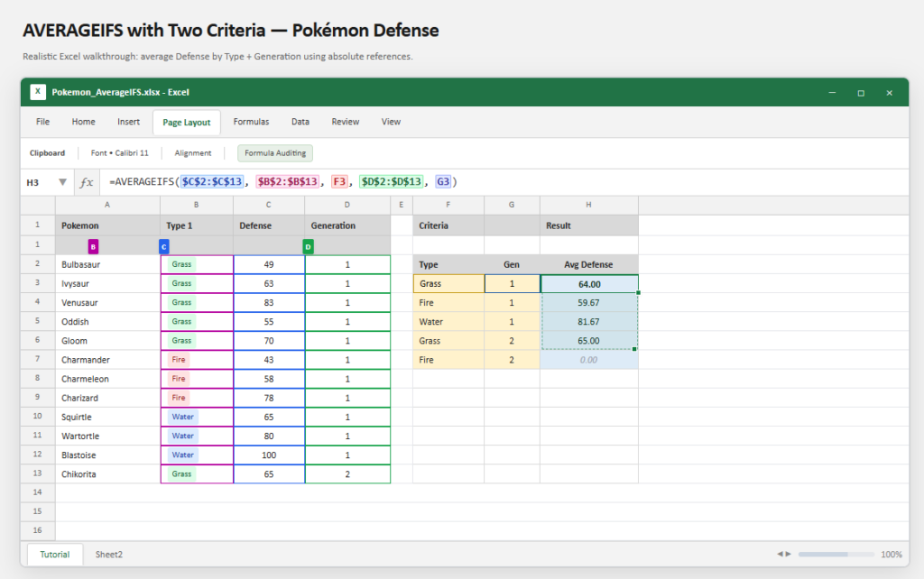Click the magenta B range badge
Viewport: 924px width, 579px height.
point(93,247)
